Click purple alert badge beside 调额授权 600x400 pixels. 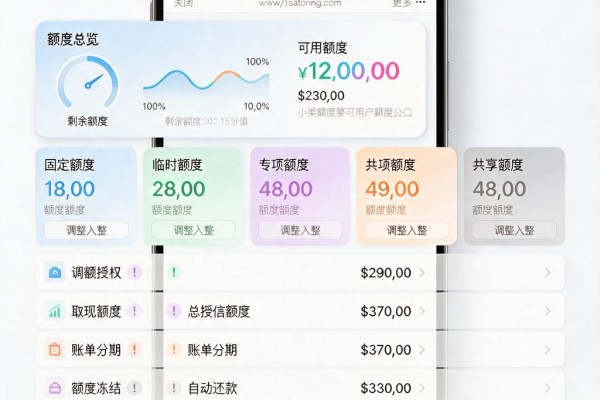(x=134, y=273)
